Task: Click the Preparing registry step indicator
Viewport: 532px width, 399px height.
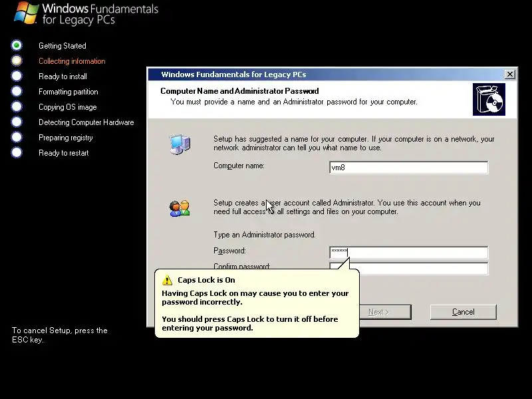Action: pos(17,137)
